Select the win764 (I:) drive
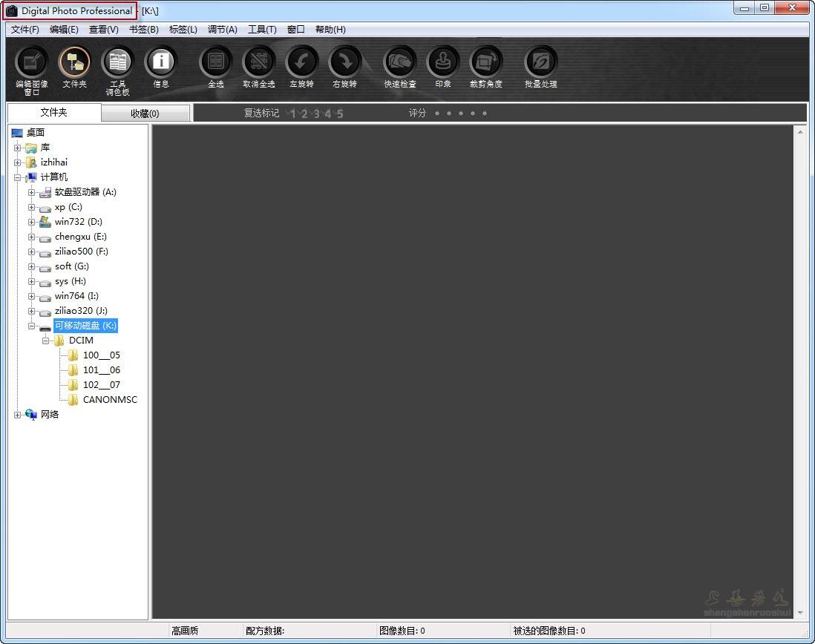815x644 pixels. point(76,296)
